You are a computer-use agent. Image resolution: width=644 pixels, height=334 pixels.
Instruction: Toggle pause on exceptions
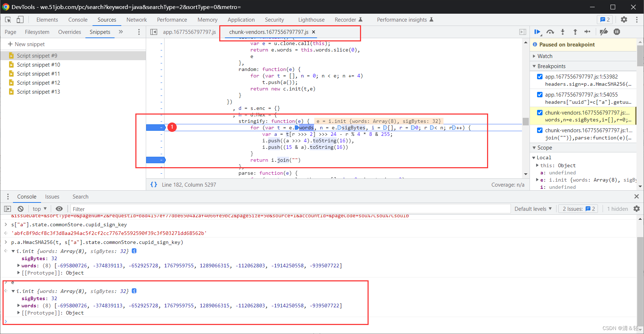tap(617, 32)
